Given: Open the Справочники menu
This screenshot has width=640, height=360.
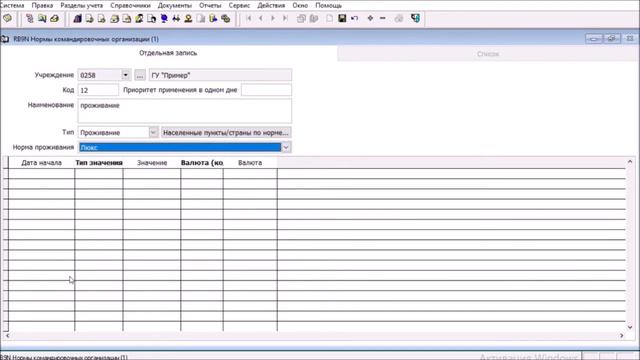Looking at the screenshot, I should [x=130, y=5].
